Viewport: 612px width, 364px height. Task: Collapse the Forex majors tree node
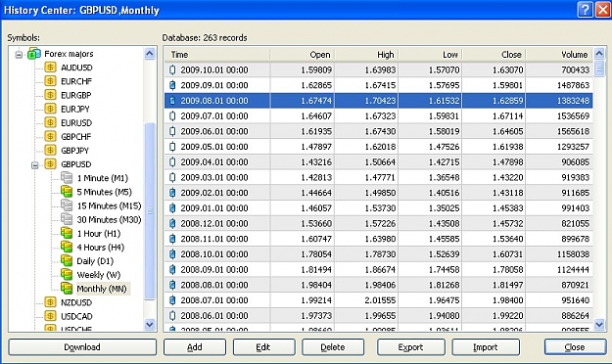click(19, 54)
